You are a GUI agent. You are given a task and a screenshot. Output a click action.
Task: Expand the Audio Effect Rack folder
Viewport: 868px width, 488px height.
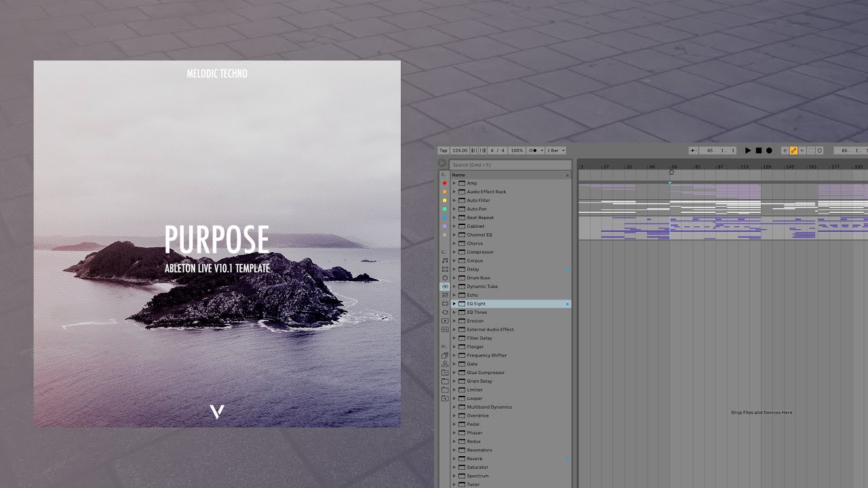click(x=454, y=192)
